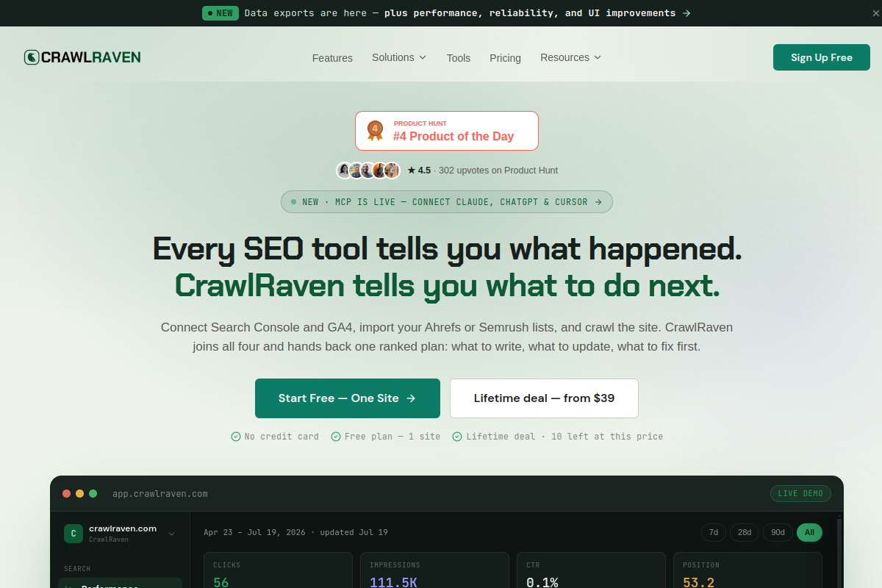
Task: Click Start Free — One Site button
Action: [x=348, y=398]
